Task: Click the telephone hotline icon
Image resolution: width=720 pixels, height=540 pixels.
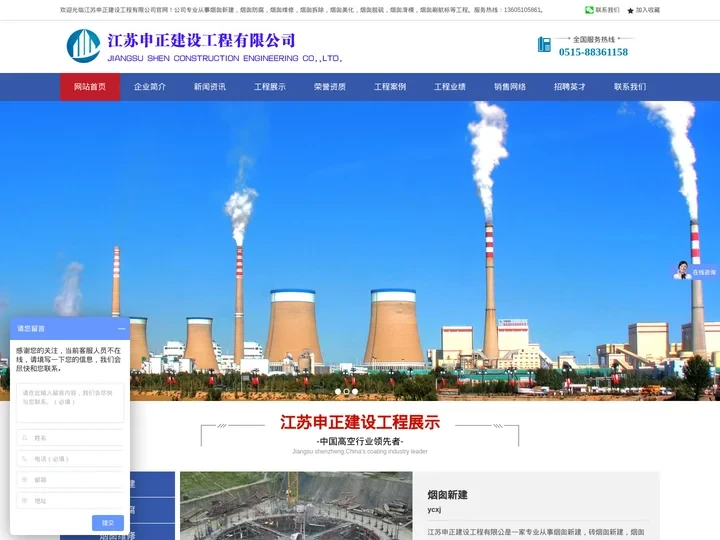Action: [544, 45]
